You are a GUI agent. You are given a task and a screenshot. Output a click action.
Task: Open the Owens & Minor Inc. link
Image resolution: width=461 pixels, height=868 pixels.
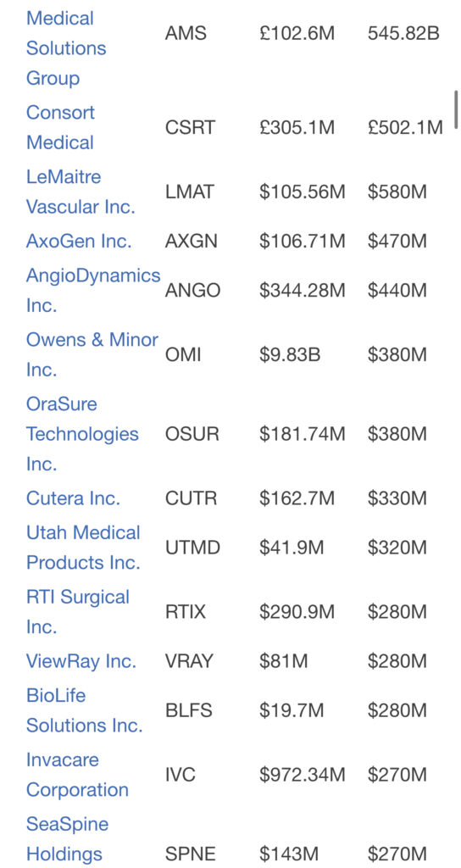[92, 354]
